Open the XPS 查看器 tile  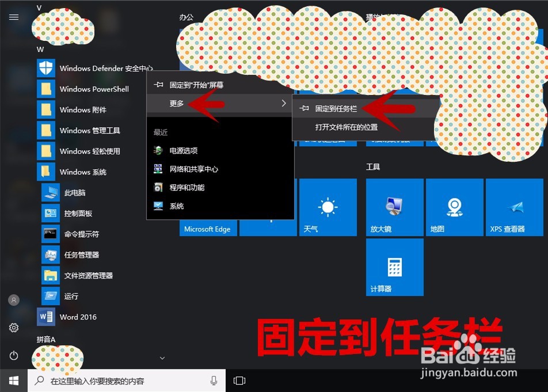[x=514, y=207]
